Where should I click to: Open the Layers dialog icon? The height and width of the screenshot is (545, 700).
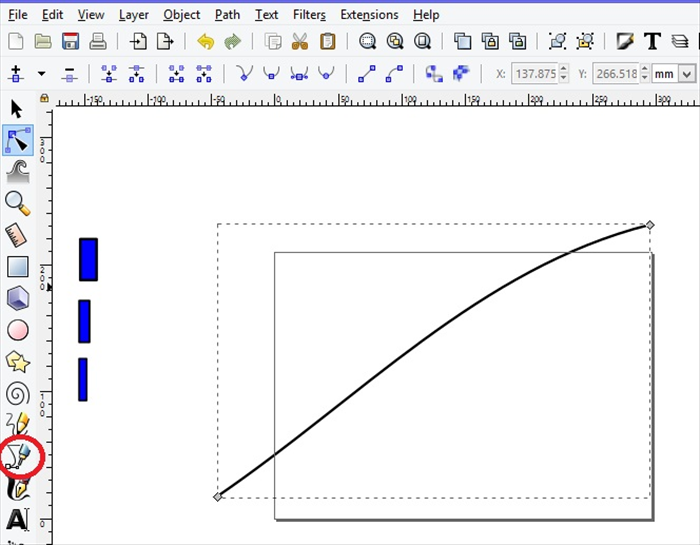(x=679, y=42)
